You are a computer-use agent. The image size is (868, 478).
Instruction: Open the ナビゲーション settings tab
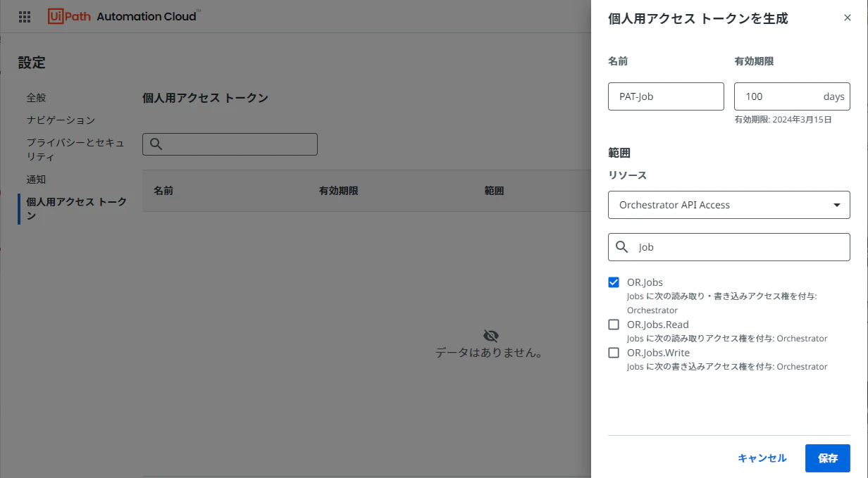61,120
